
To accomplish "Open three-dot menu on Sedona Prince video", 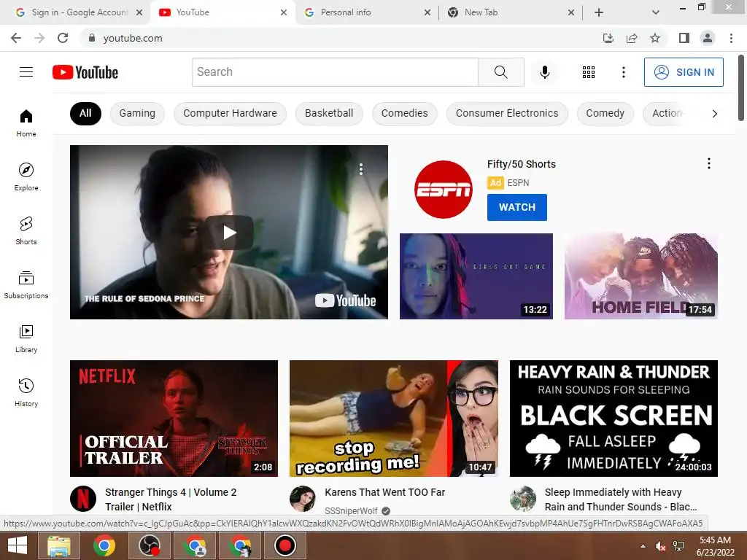I will click(361, 169).
